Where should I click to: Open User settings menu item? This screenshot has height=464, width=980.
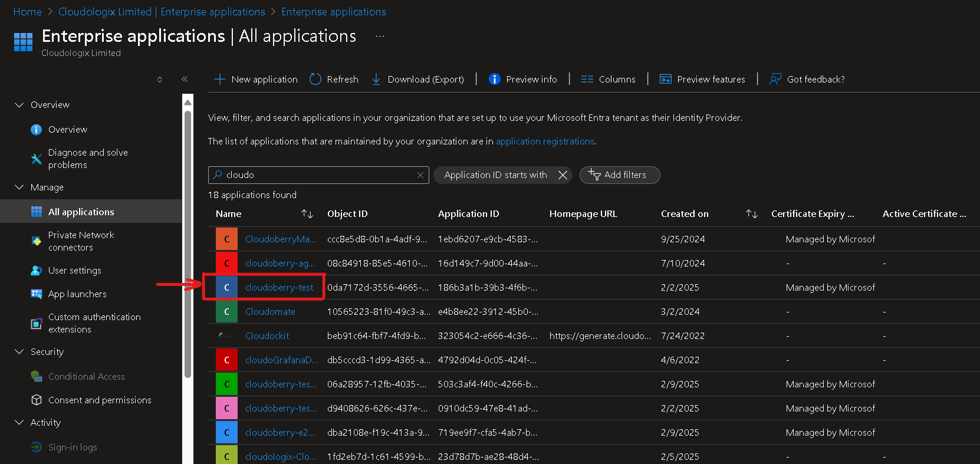pos(74,271)
